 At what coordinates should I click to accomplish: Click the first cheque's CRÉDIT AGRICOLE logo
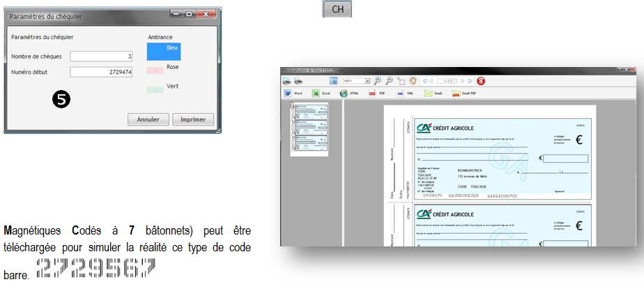click(445, 128)
